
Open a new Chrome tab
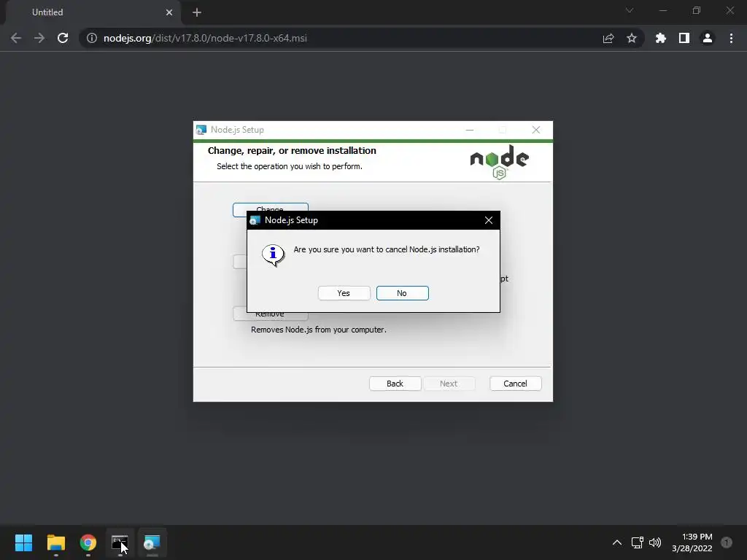tap(197, 12)
